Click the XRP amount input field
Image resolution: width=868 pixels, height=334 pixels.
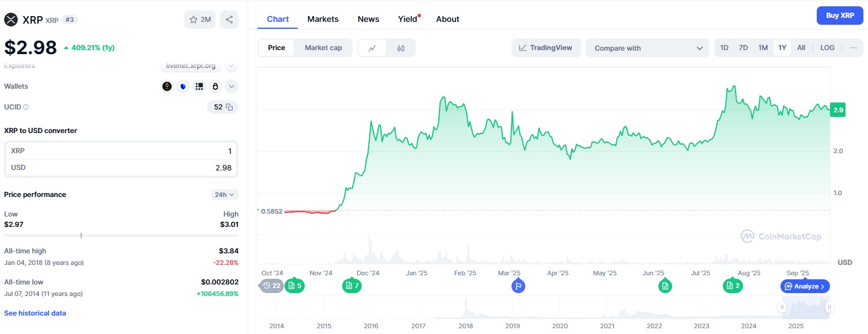click(121, 151)
